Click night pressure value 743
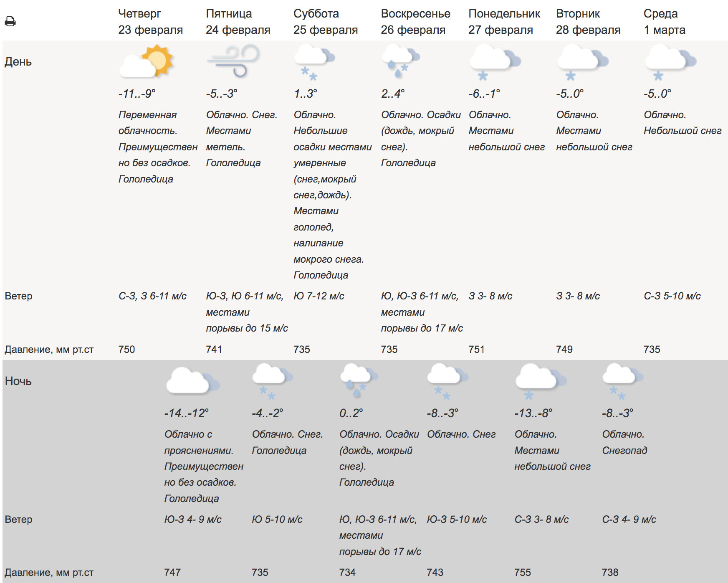Image resolution: width=728 pixels, height=583 pixels. pos(435,573)
